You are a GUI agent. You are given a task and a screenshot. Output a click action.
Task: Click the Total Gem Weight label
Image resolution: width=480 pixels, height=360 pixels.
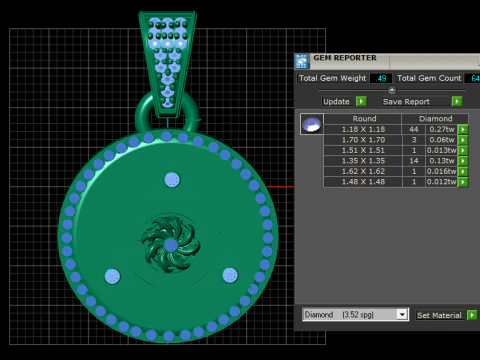[332, 78]
